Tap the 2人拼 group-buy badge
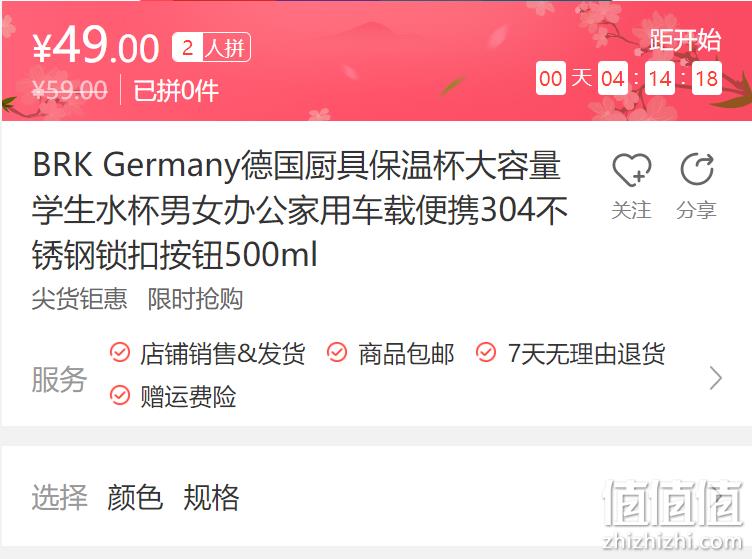This screenshot has height=559, width=752. [x=212, y=47]
